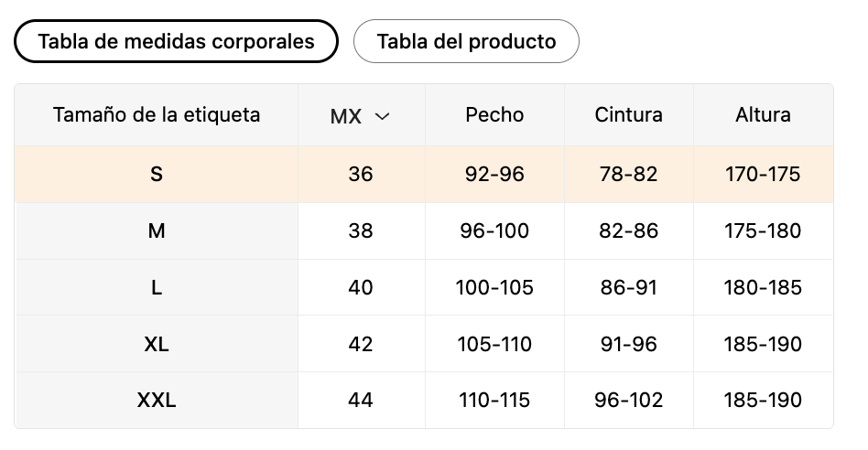Viewport: 868px width, 450px height.
Task: Click the chevron arrow next to MX
Action: (382, 117)
